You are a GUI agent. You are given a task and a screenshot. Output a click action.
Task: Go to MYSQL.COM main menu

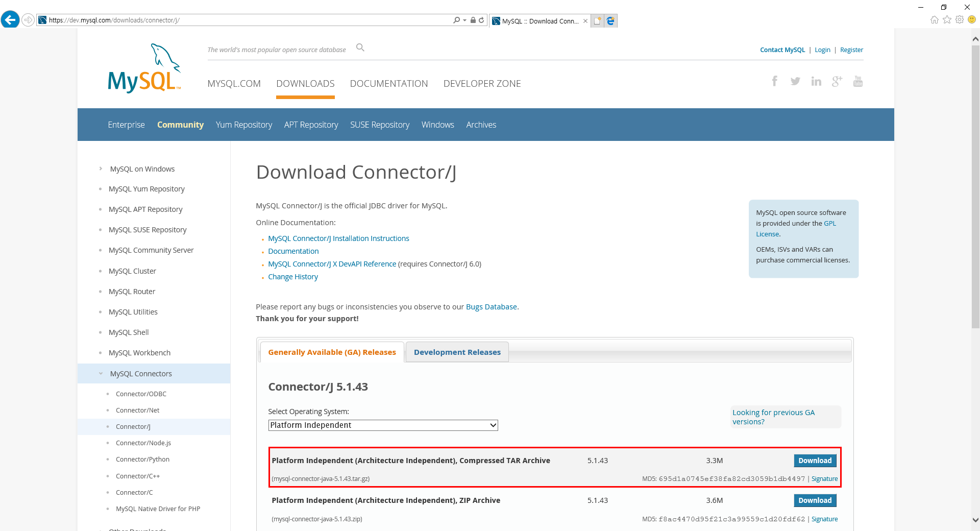tap(234, 83)
